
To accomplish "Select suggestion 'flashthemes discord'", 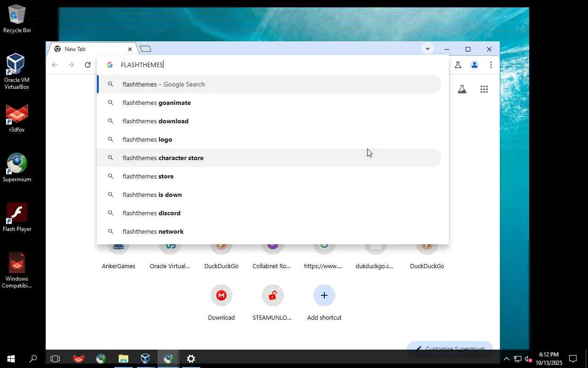I will (269, 213).
